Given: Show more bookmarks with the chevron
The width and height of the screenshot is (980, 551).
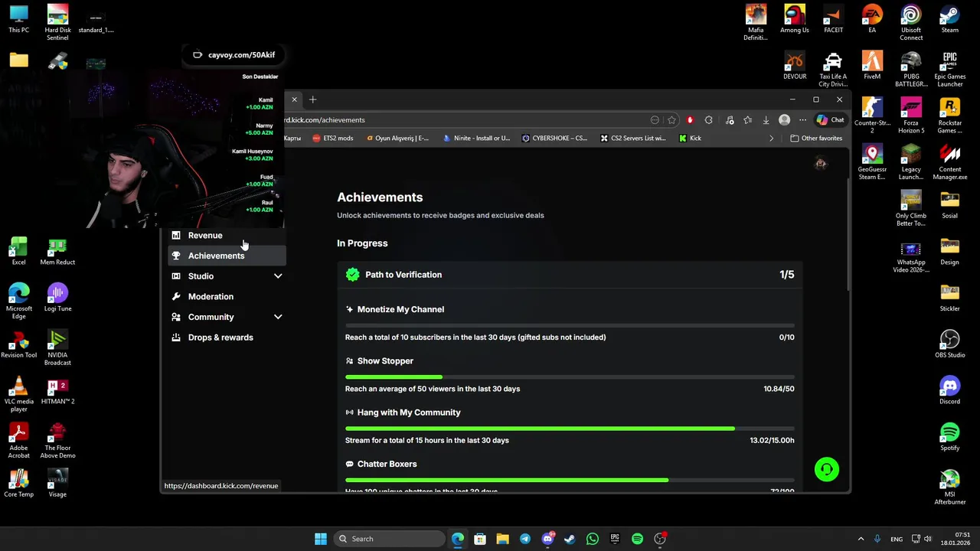Looking at the screenshot, I should coord(771,139).
